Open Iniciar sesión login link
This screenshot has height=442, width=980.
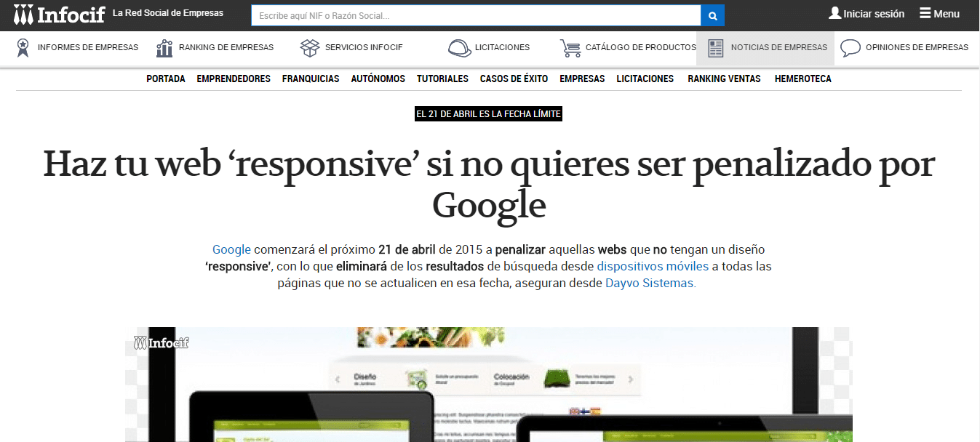coord(874,14)
